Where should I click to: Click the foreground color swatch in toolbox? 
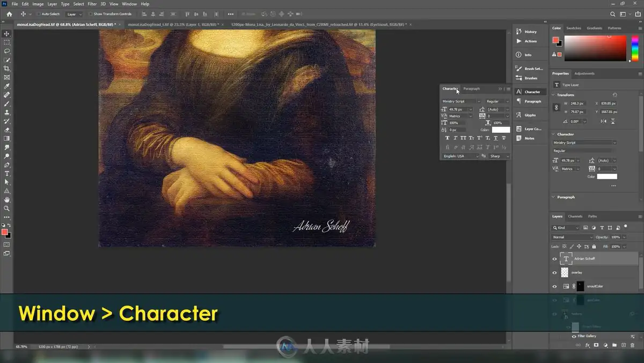coord(4,232)
